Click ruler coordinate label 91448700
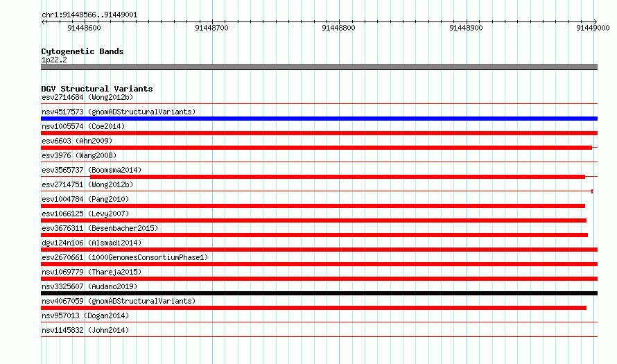 pyautogui.click(x=211, y=28)
